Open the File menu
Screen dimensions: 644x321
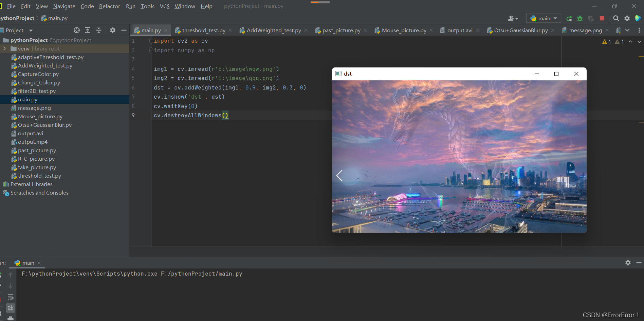pyautogui.click(x=11, y=6)
